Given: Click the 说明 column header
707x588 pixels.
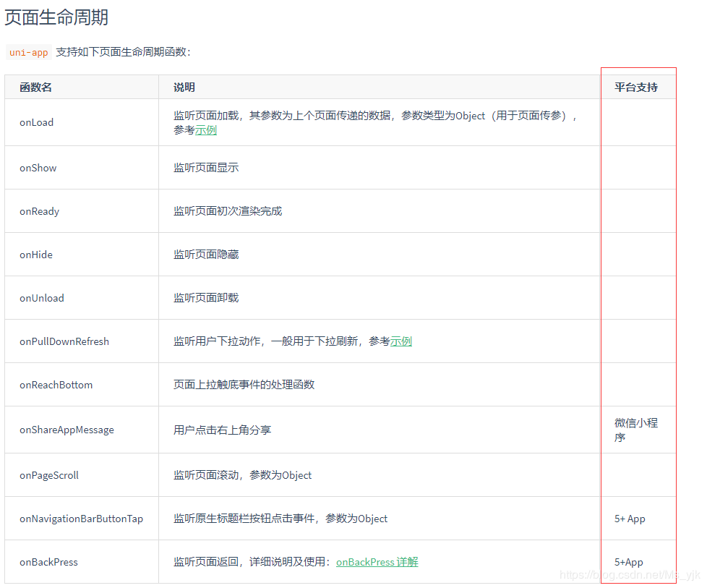Looking at the screenshot, I should [184, 88].
